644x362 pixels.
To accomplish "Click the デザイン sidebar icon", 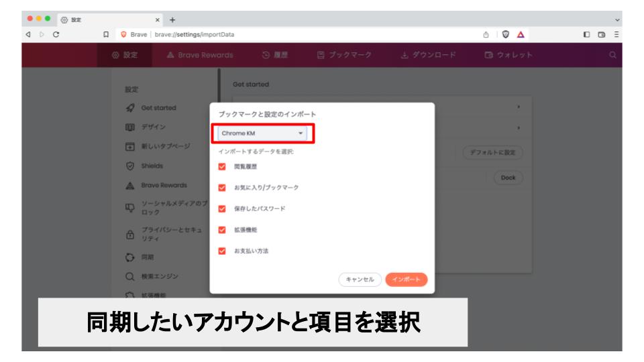I will [x=129, y=127].
